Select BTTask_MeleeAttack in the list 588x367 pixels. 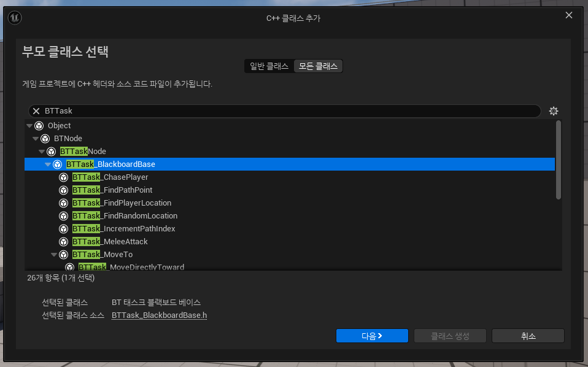tap(290, 242)
